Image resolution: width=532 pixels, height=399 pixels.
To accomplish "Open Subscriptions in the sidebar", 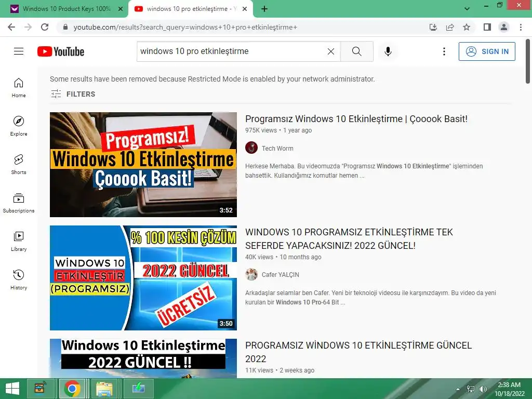I will (x=19, y=203).
